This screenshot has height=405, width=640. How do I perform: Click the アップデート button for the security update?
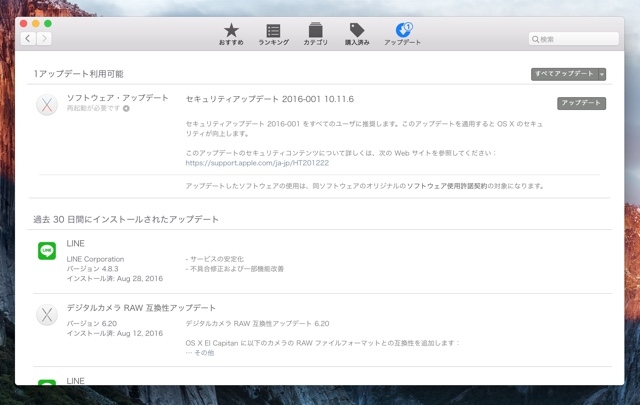581,103
